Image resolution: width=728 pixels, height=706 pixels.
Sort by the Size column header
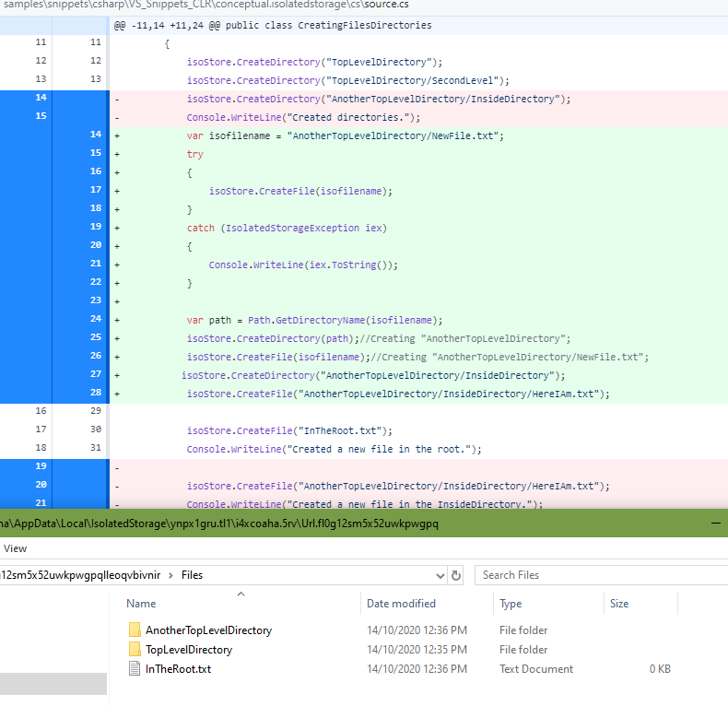point(619,604)
